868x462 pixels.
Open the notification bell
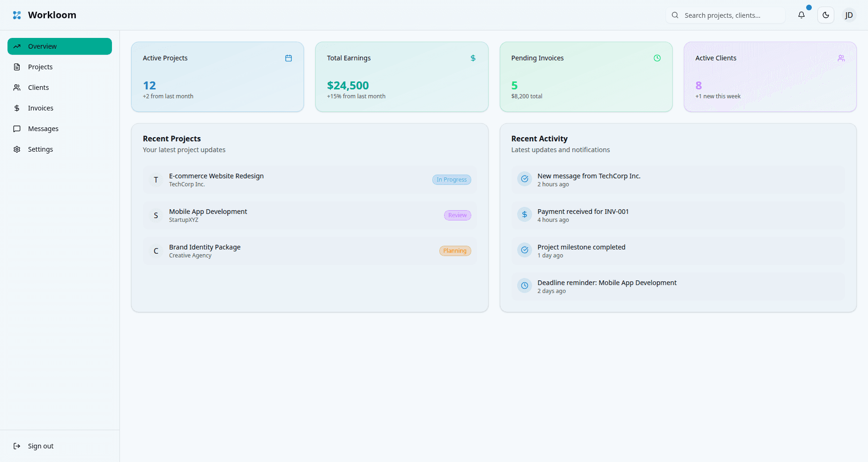pos(801,15)
